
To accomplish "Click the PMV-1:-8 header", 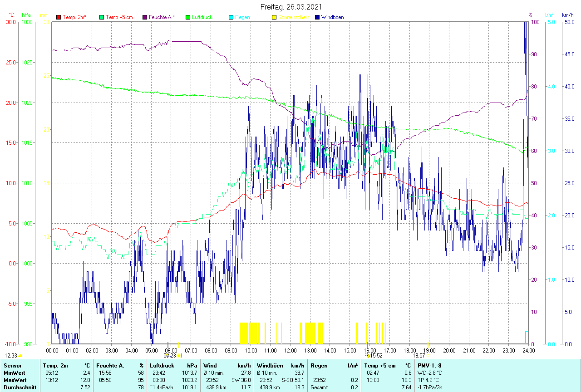I will pos(429,366).
